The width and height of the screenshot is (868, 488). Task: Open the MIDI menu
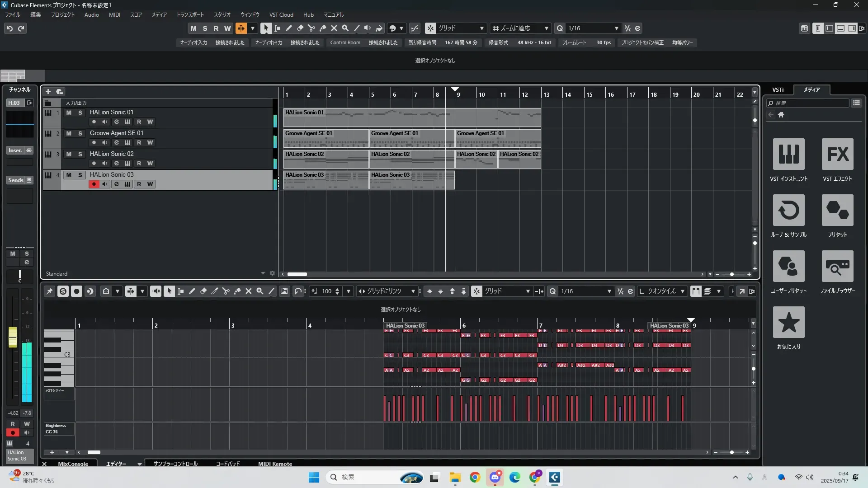click(114, 15)
